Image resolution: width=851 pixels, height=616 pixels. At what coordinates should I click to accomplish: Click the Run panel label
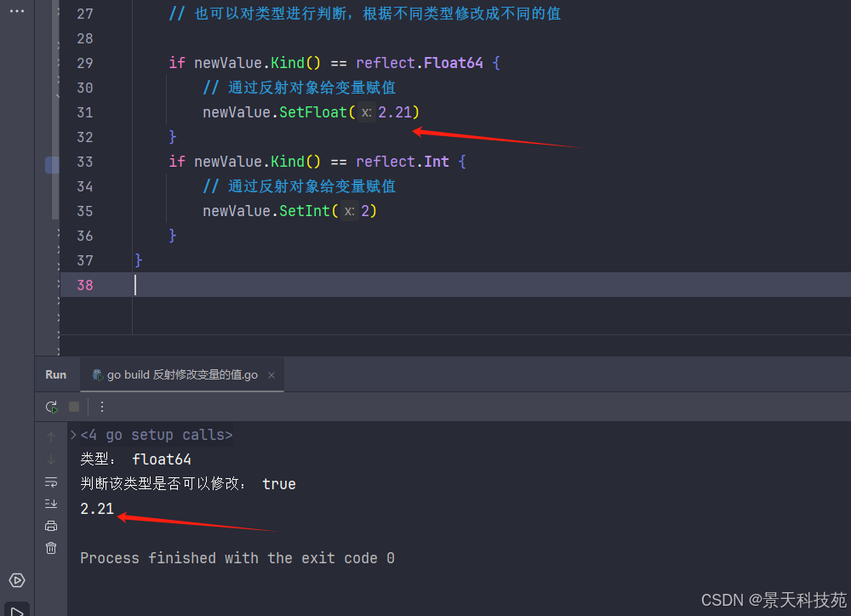click(56, 374)
